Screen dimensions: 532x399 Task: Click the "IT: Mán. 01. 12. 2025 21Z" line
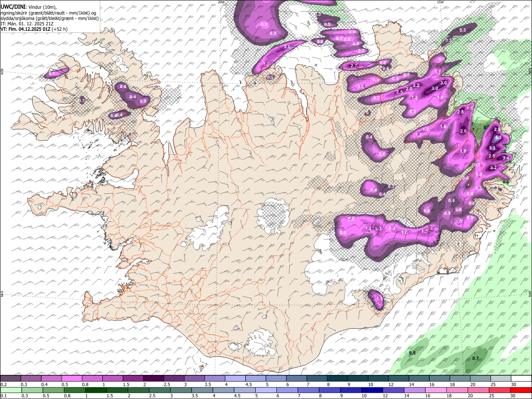pyautogui.click(x=27, y=24)
